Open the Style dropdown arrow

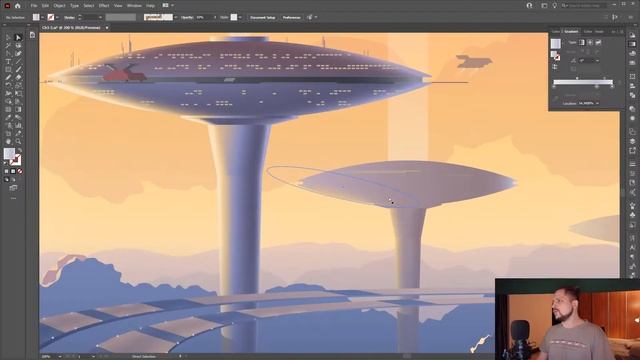pos(240,18)
